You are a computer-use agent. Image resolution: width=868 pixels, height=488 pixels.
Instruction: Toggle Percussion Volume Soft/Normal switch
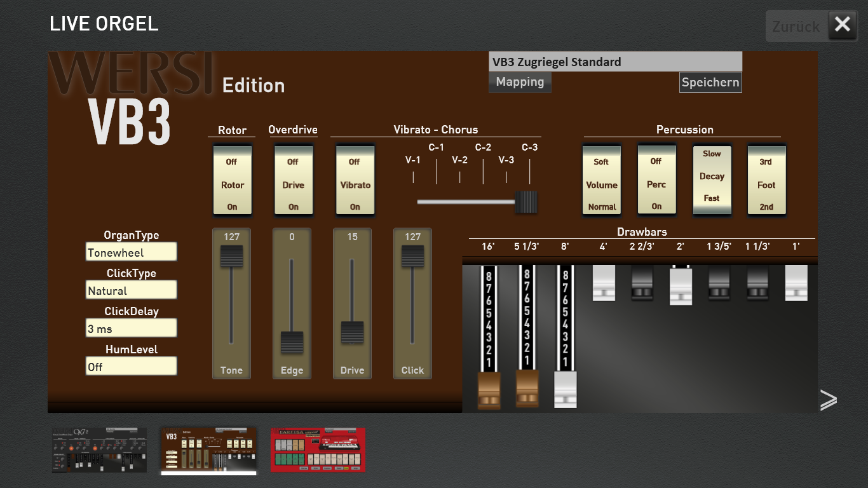coord(602,180)
